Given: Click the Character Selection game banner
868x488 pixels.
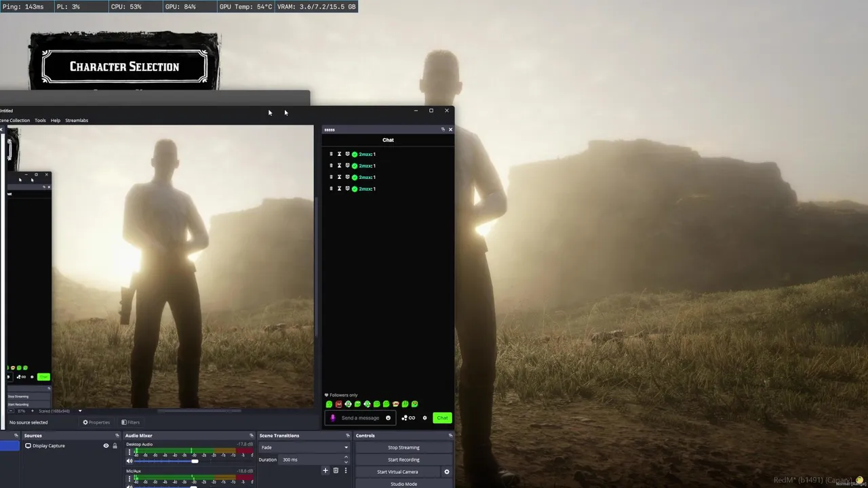Looking at the screenshot, I should pos(124,66).
